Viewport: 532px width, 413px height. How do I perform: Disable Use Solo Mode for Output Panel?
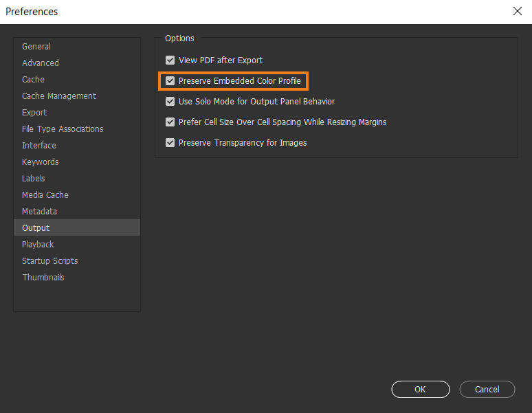click(x=170, y=102)
